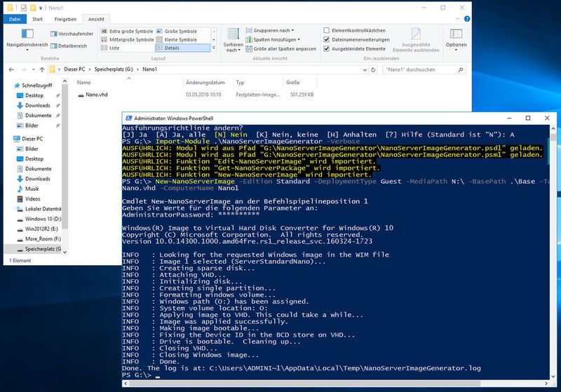This screenshot has width=561, height=392.
Task: Toggle the Detailbereich pane
Action: click(69, 46)
